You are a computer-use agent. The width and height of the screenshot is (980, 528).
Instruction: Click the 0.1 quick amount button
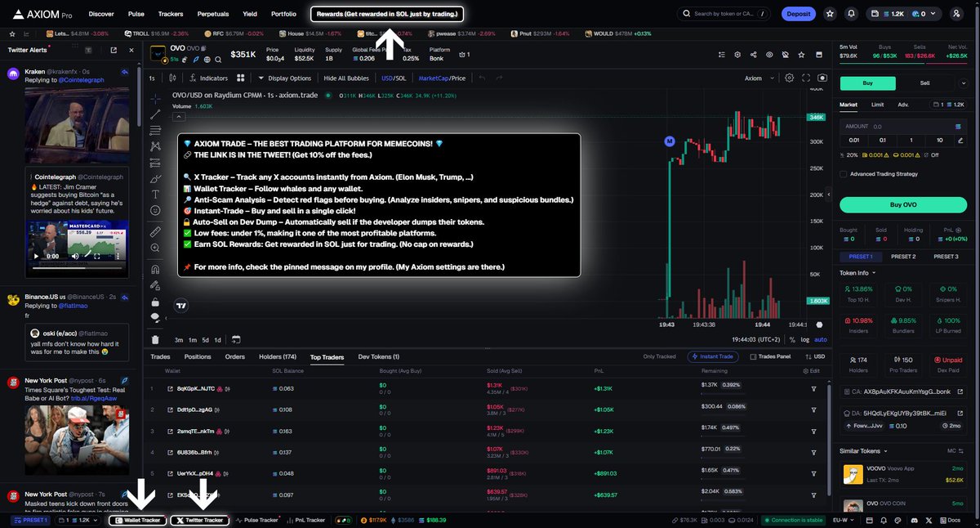(x=882, y=140)
